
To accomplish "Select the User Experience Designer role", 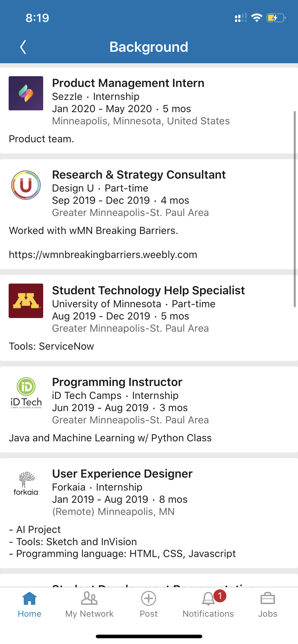I will pos(122,474).
